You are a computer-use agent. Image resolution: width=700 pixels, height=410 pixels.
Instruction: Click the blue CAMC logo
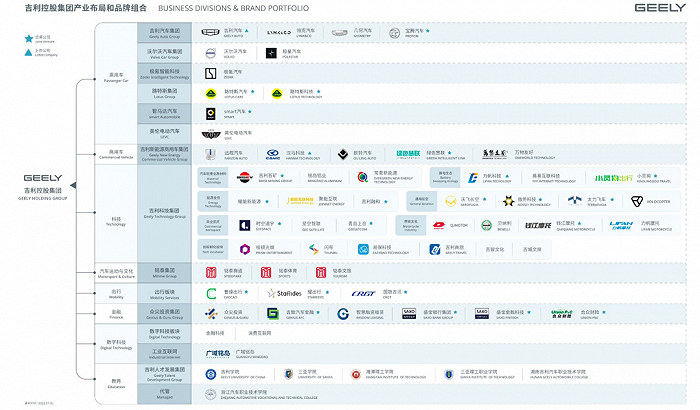pyautogui.click(x=273, y=155)
